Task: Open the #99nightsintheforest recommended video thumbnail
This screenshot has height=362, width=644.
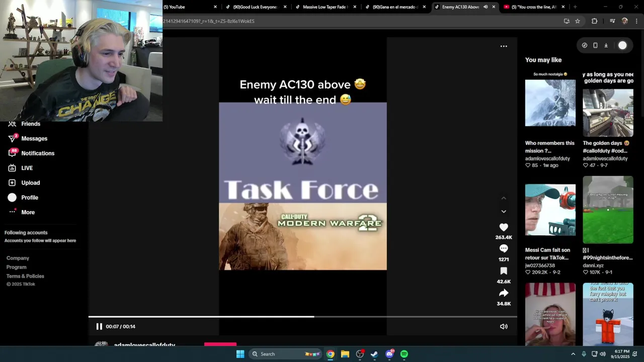Action: pyautogui.click(x=608, y=210)
